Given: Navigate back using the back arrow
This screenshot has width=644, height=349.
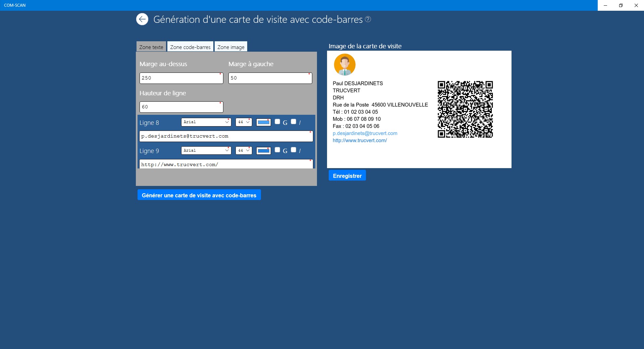Looking at the screenshot, I should (142, 19).
